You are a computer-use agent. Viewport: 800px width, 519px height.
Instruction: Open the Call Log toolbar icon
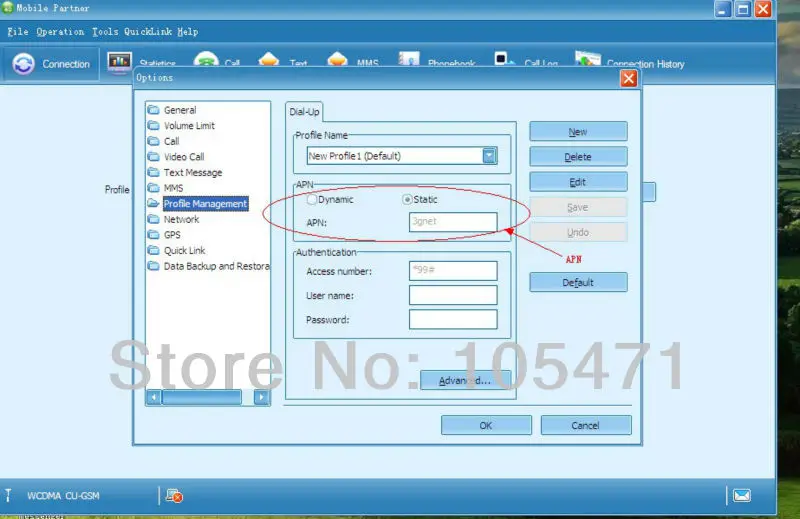pos(504,59)
